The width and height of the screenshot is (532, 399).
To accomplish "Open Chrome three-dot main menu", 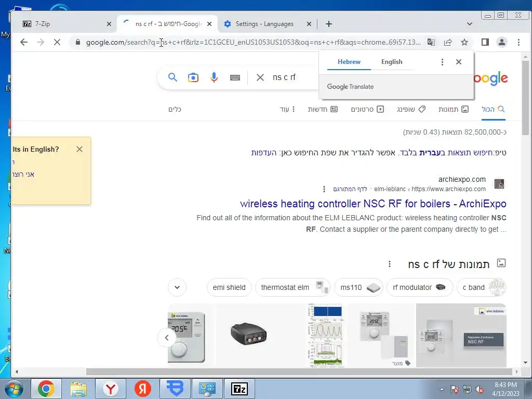I will (x=518, y=42).
